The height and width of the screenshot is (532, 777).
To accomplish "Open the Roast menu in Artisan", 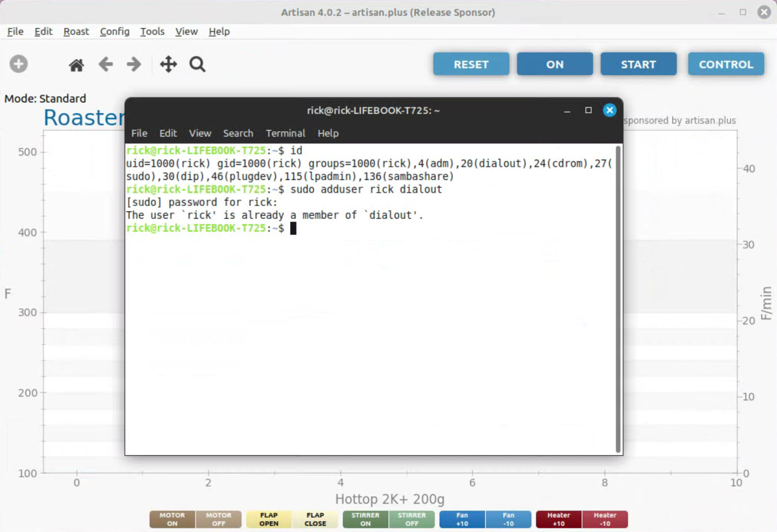I will coord(76,32).
